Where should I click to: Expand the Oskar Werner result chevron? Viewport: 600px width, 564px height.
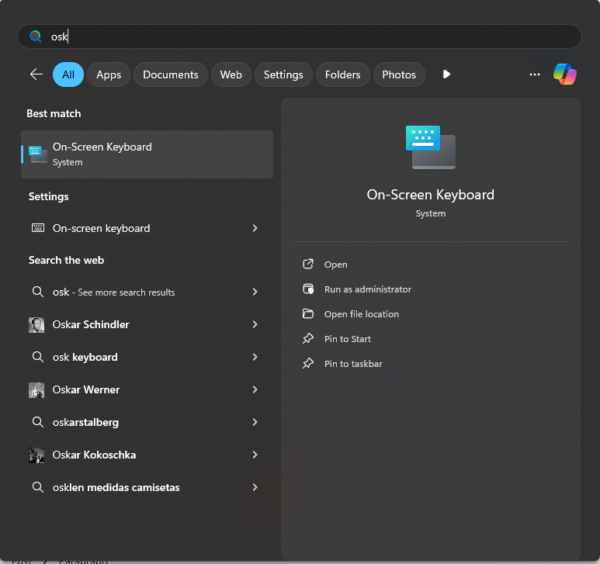click(255, 390)
